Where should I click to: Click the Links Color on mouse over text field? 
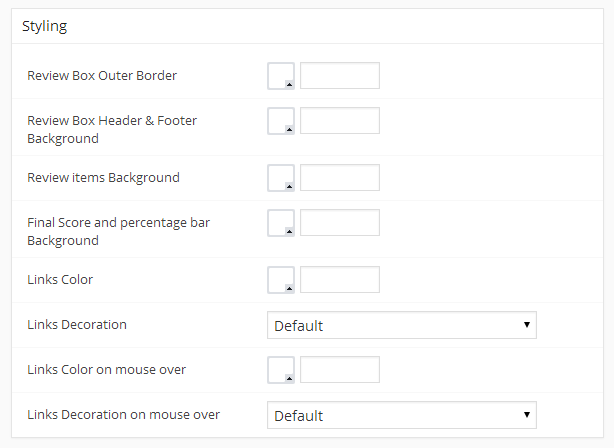click(x=340, y=370)
